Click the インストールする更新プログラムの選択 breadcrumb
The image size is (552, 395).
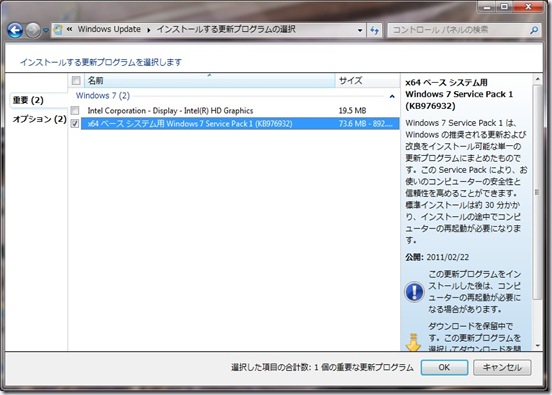(226, 29)
